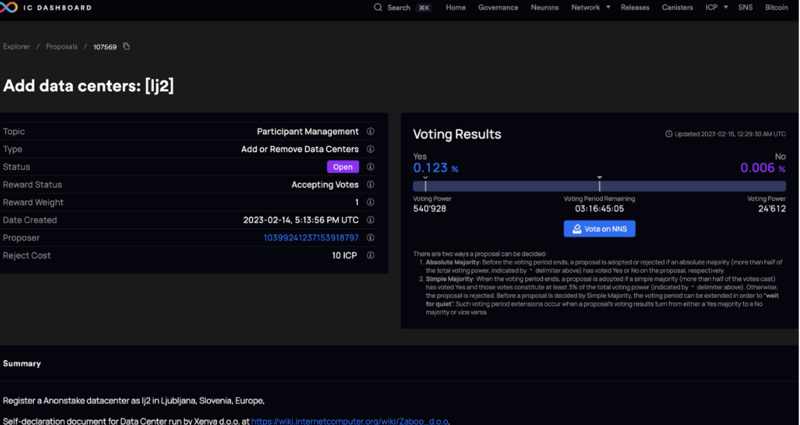Open the wiki.internetcomputer.org self-declaration link

click(x=349, y=421)
